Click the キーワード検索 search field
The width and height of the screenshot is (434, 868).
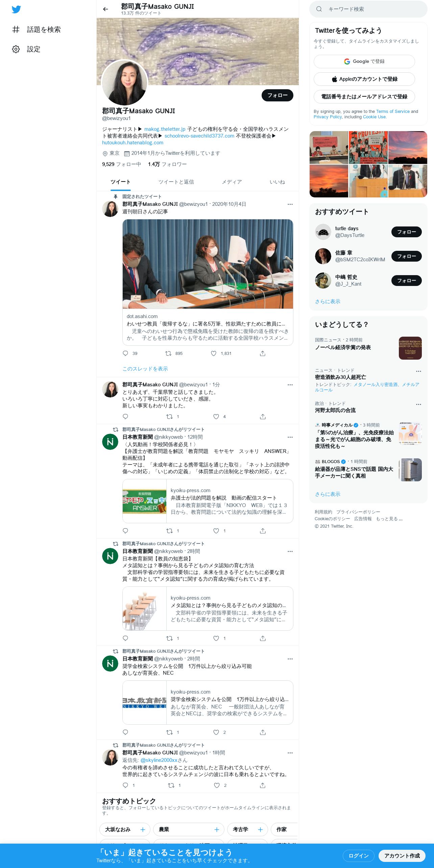coord(368,9)
